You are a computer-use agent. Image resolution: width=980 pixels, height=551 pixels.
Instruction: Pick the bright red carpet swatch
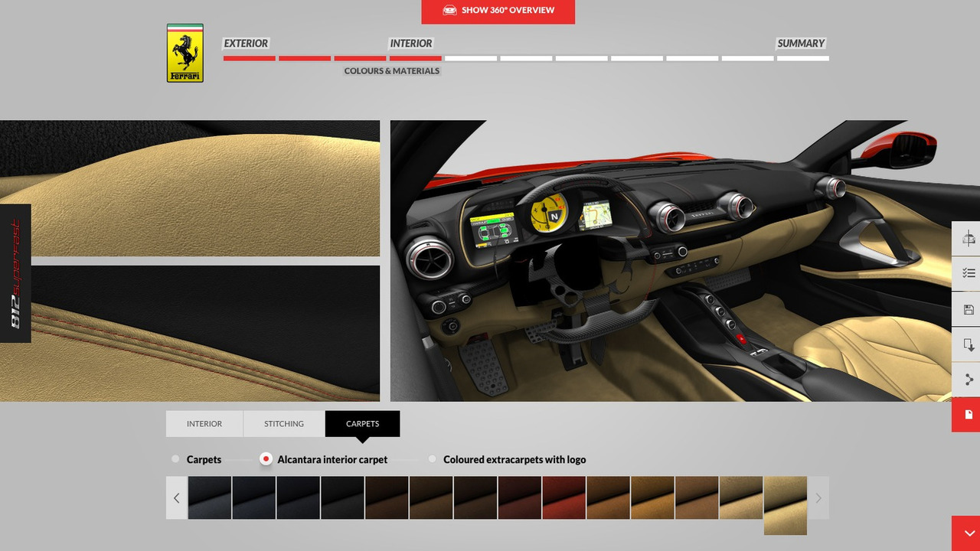pos(564,497)
